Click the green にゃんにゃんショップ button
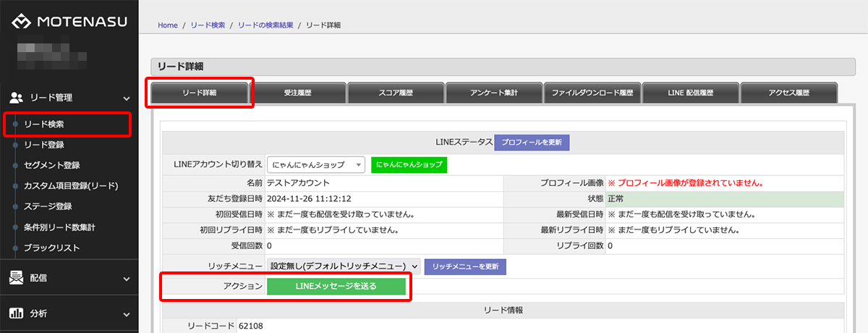This screenshot has height=333, width=868. tap(409, 165)
